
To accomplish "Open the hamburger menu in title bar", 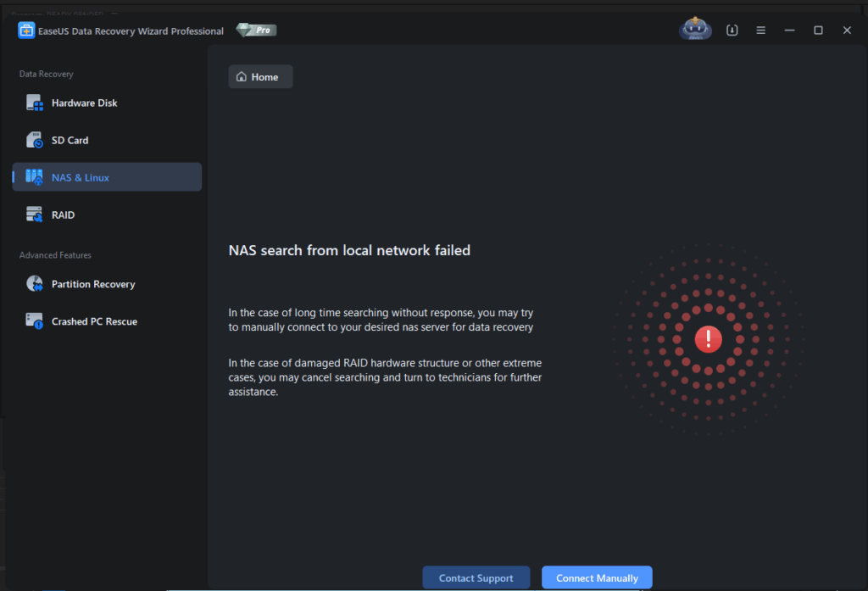I will point(760,31).
